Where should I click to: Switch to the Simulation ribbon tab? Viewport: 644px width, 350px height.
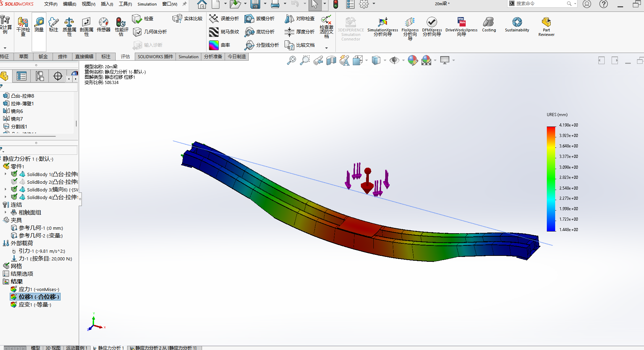tap(188, 56)
